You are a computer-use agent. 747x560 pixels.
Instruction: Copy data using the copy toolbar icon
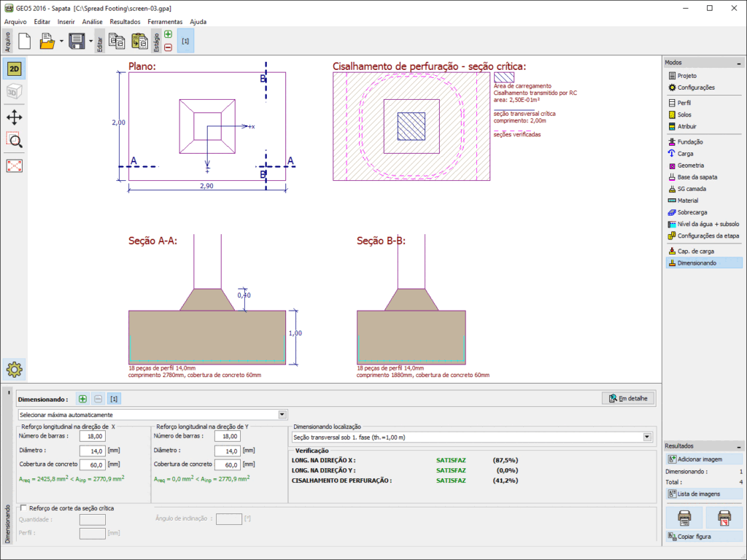[x=117, y=42]
